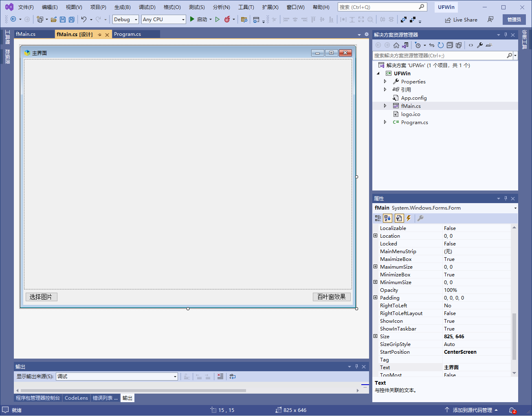Viewport: 532px width, 416px height.
Task: Click the Live Share button
Action: tap(461, 20)
